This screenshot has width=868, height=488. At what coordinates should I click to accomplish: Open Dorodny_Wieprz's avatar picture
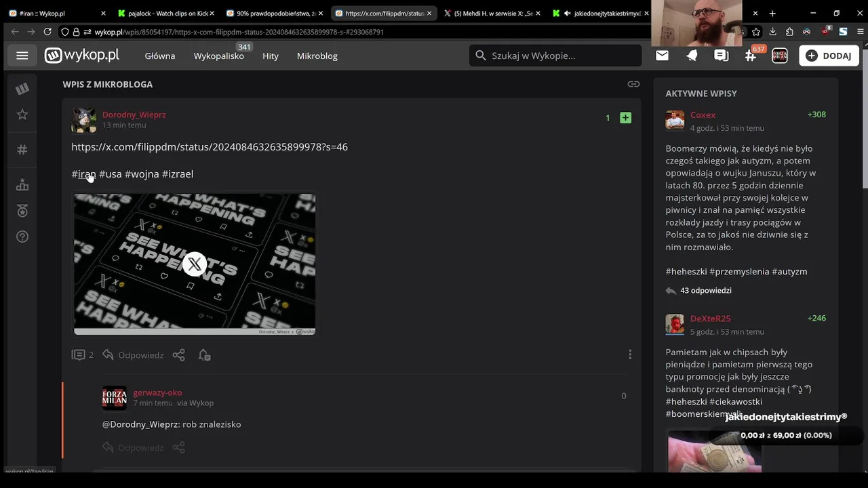point(84,120)
